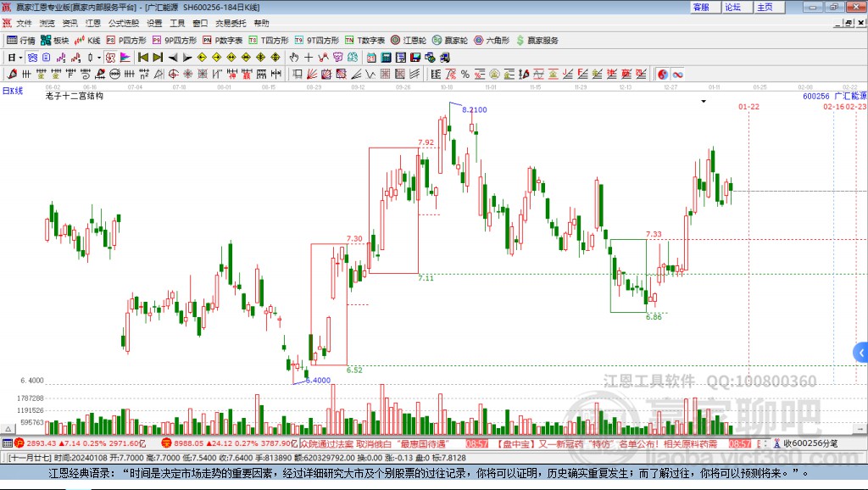
Task: Select the zigzag V-line tool
Action: pyautogui.click(x=370, y=75)
